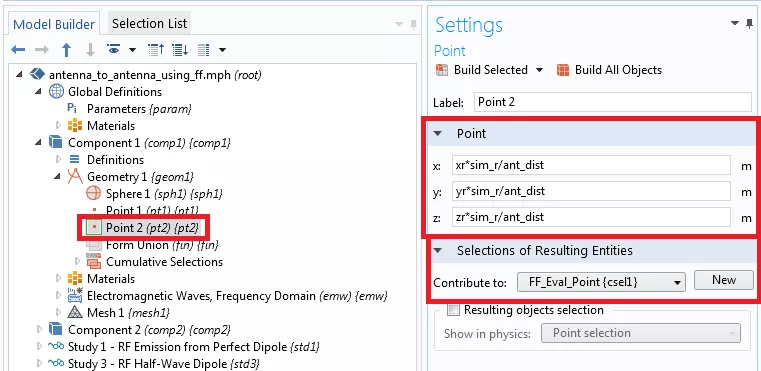Click the back arrow in Model Builder toolbar

[18, 50]
